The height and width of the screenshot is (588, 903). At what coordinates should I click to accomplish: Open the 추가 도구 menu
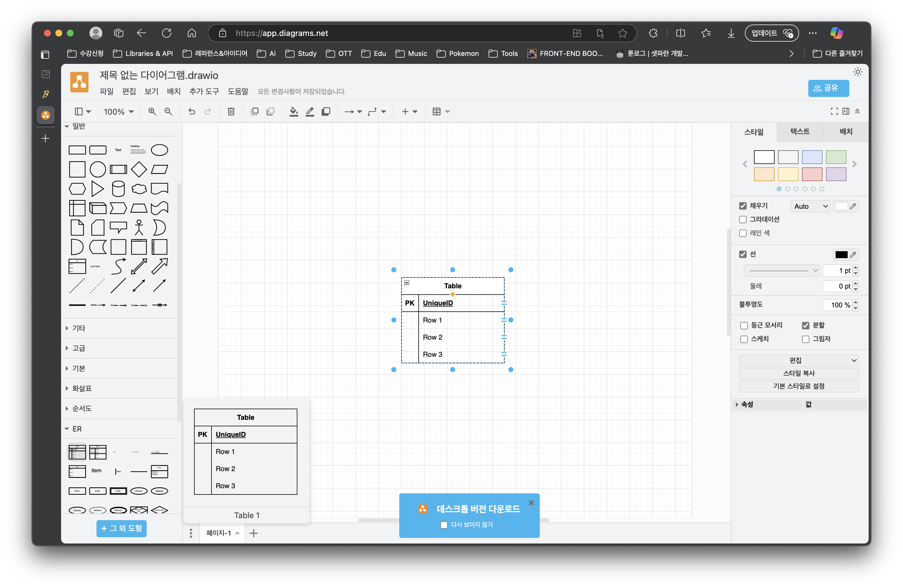(204, 91)
